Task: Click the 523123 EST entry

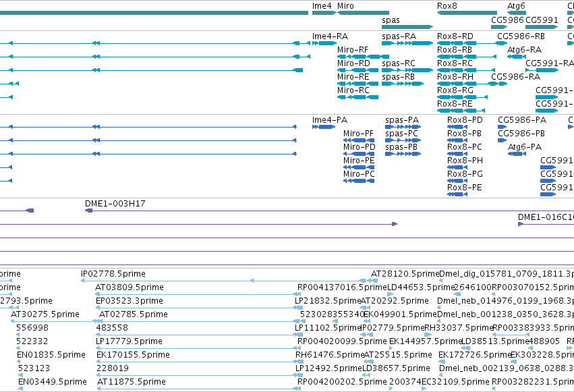Action: point(34,368)
